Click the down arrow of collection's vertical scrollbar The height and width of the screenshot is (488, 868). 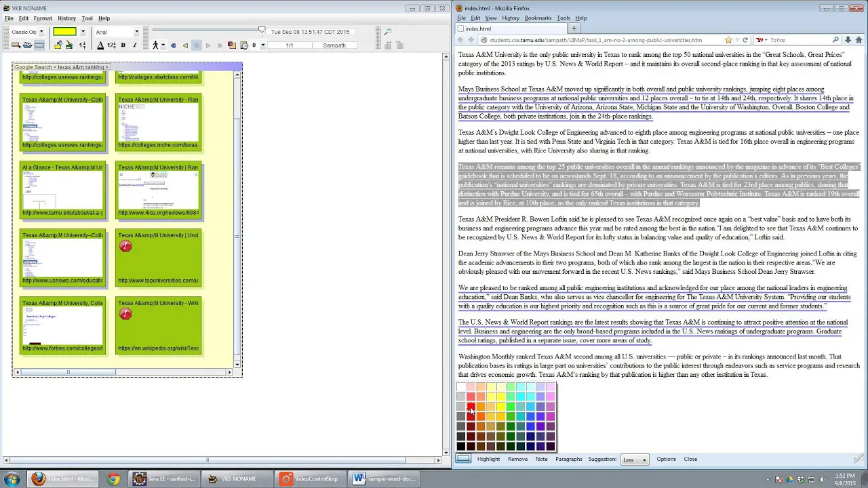pyautogui.click(x=237, y=364)
